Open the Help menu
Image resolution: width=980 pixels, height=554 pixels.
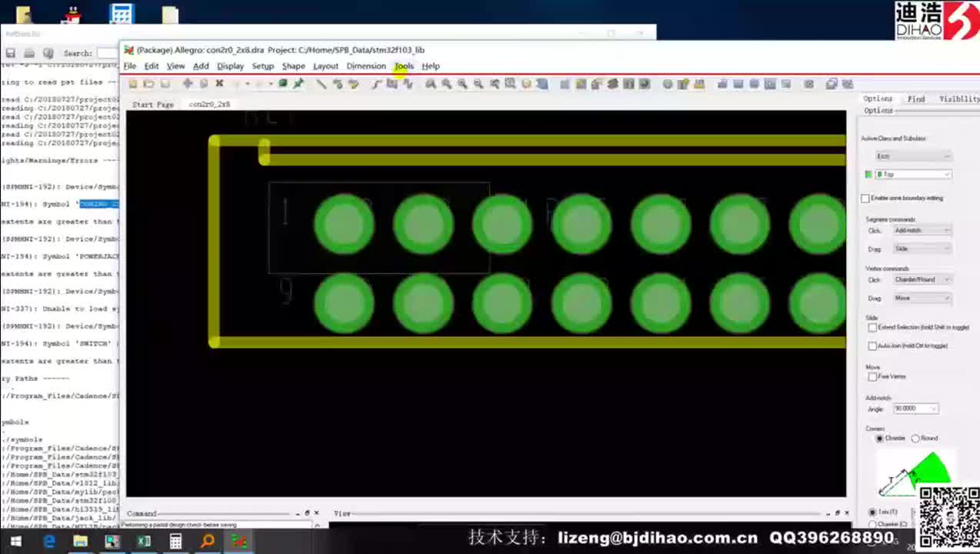pyautogui.click(x=431, y=66)
